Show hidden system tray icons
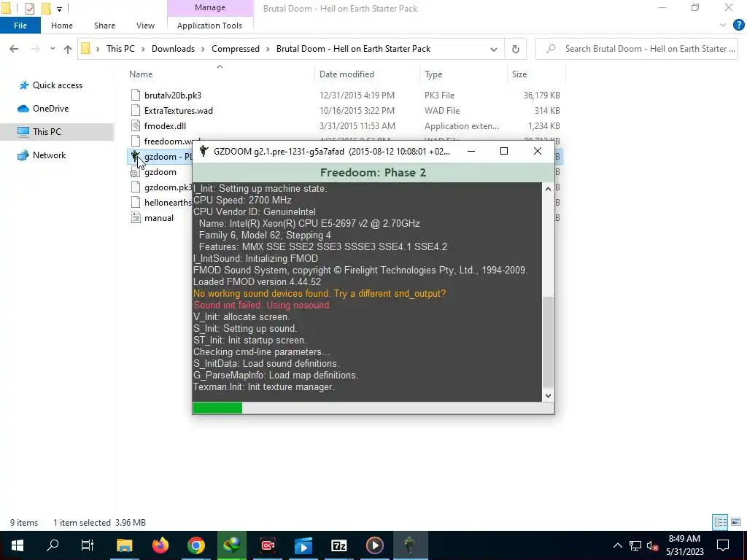This screenshot has height=560, width=747. pyautogui.click(x=617, y=545)
